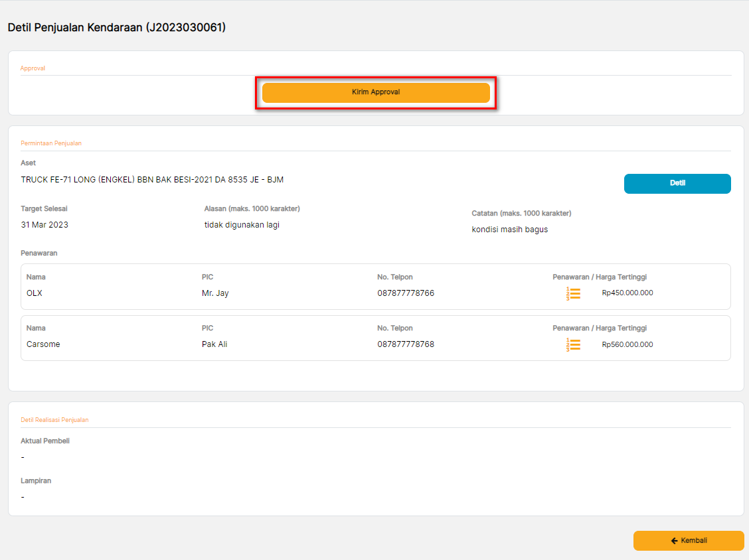Click the note text kondisi masih bagus

tap(509, 230)
